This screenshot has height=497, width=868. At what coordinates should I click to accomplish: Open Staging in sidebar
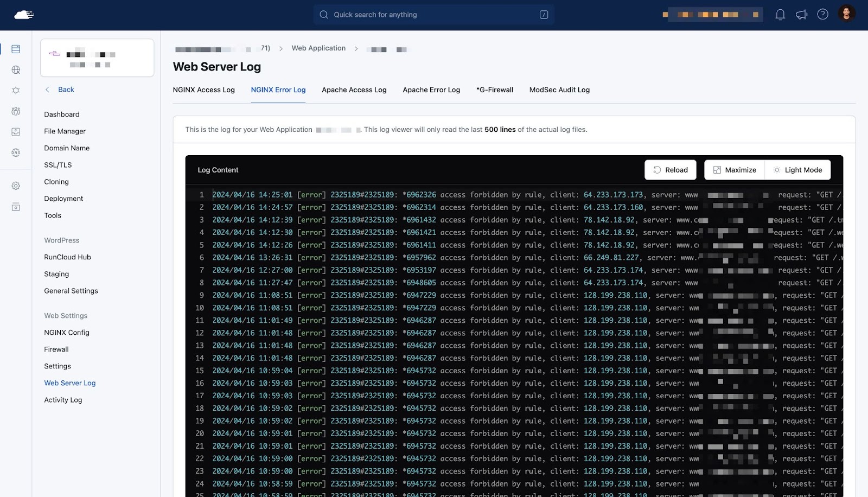pos(56,274)
